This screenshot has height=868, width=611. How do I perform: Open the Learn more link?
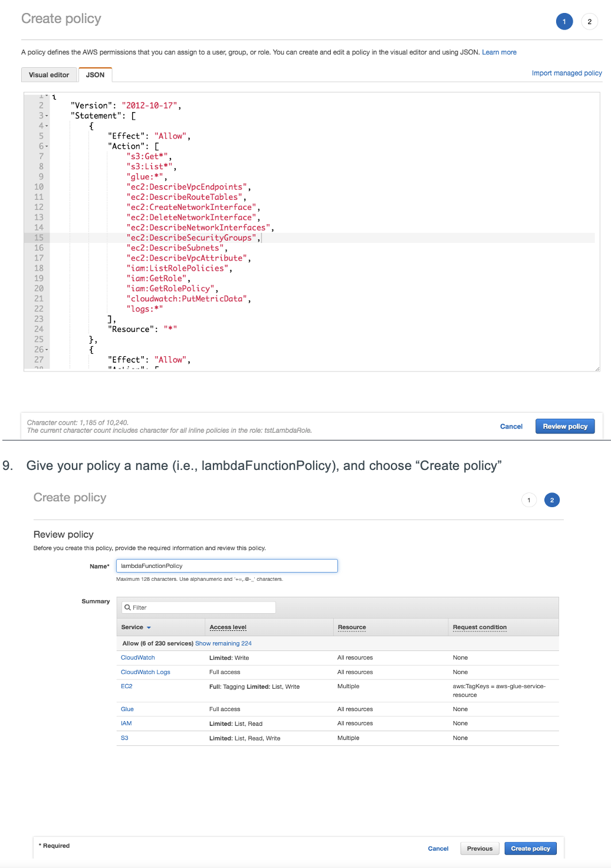click(499, 52)
